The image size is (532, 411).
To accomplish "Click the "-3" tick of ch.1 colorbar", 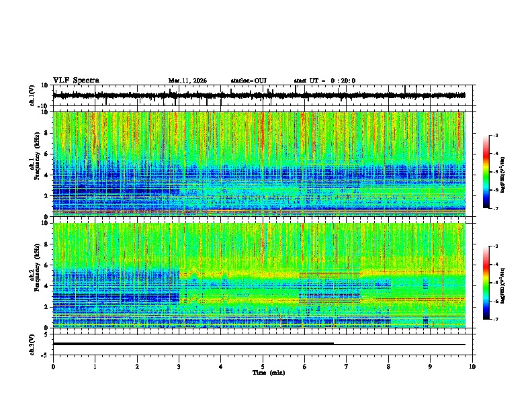I will pyautogui.click(x=495, y=136).
